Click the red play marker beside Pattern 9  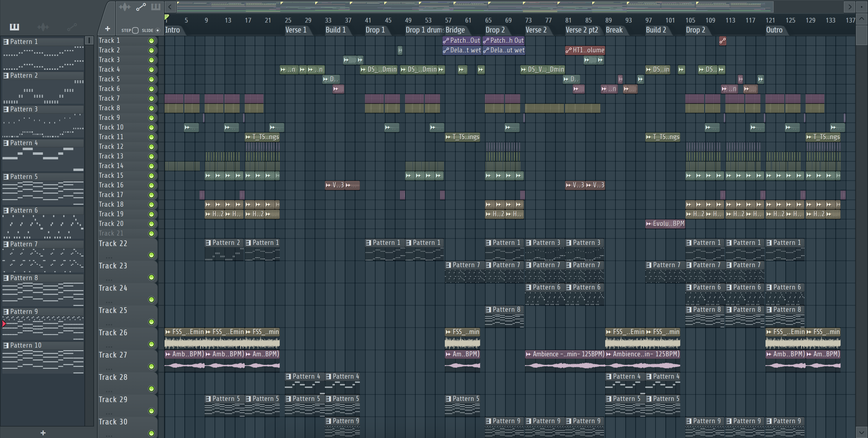[4, 324]
